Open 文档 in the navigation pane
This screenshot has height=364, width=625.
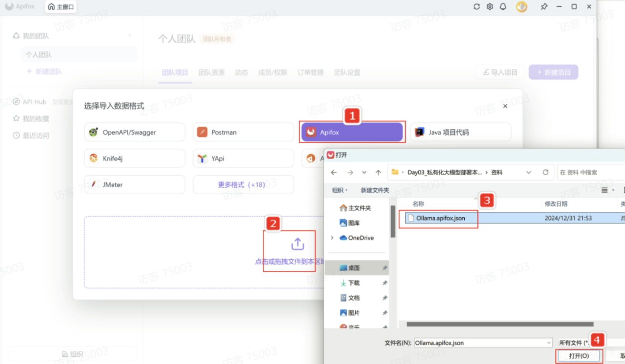point(350,298)
